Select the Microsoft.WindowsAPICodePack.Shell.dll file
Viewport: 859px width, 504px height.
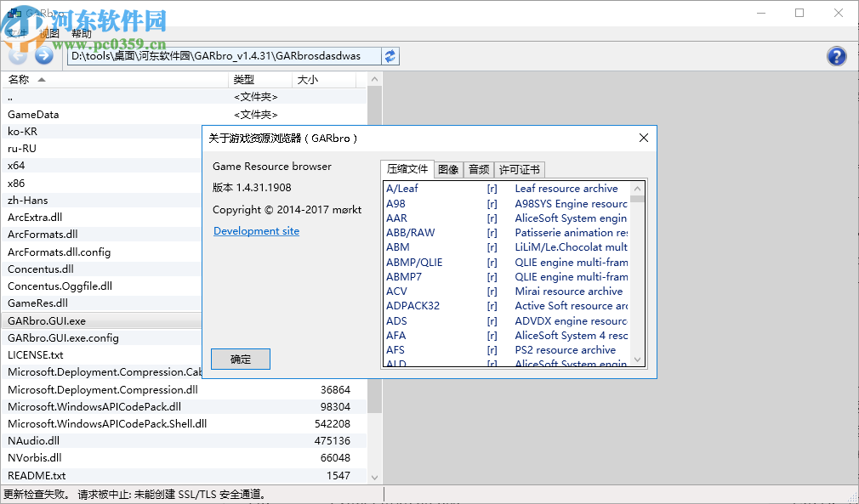pyautogui.click(x=184, y=423)
